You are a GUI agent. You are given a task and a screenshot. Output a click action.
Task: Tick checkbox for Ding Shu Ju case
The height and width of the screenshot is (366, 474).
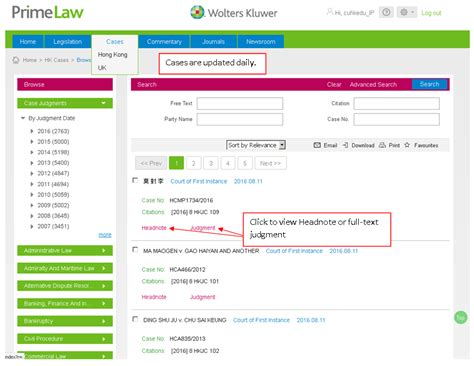point(135,319)
